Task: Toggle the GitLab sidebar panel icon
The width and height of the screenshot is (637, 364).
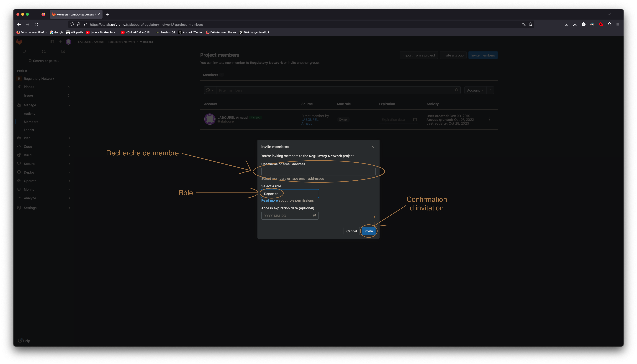Action: click(52, 42)
